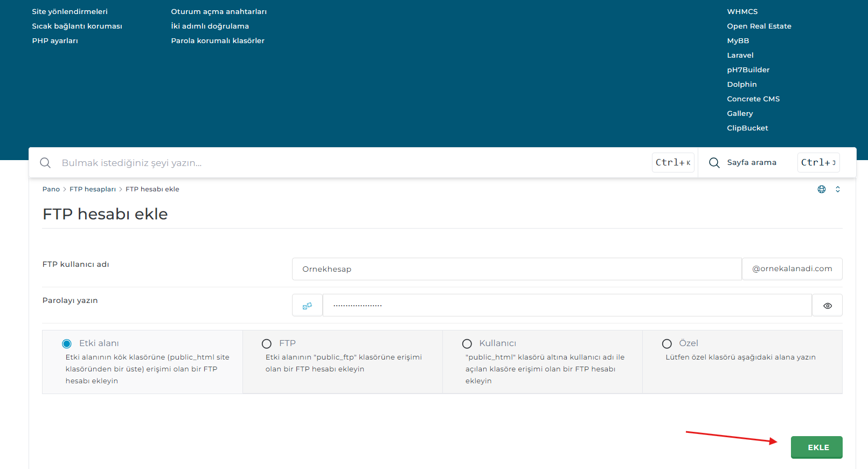Expand the up-down chevron next to globe

(x=837, y=189)
